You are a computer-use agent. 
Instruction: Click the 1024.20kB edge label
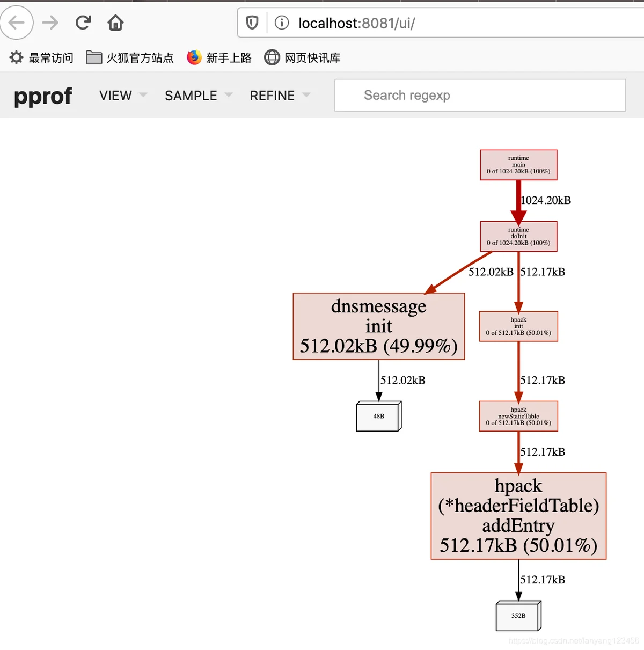(x=546, y=200)
